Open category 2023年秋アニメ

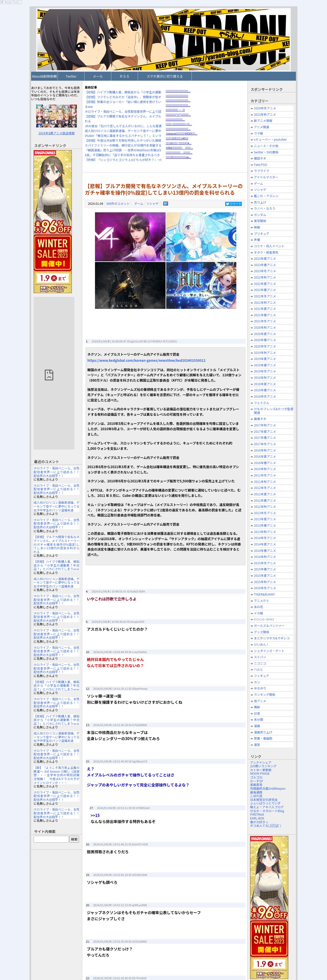(x=265, y=114)
